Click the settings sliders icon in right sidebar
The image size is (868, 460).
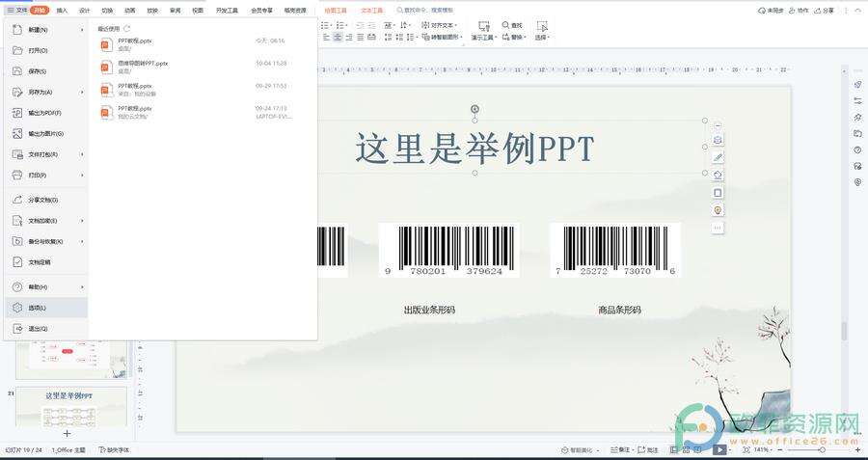click(857, 100)
